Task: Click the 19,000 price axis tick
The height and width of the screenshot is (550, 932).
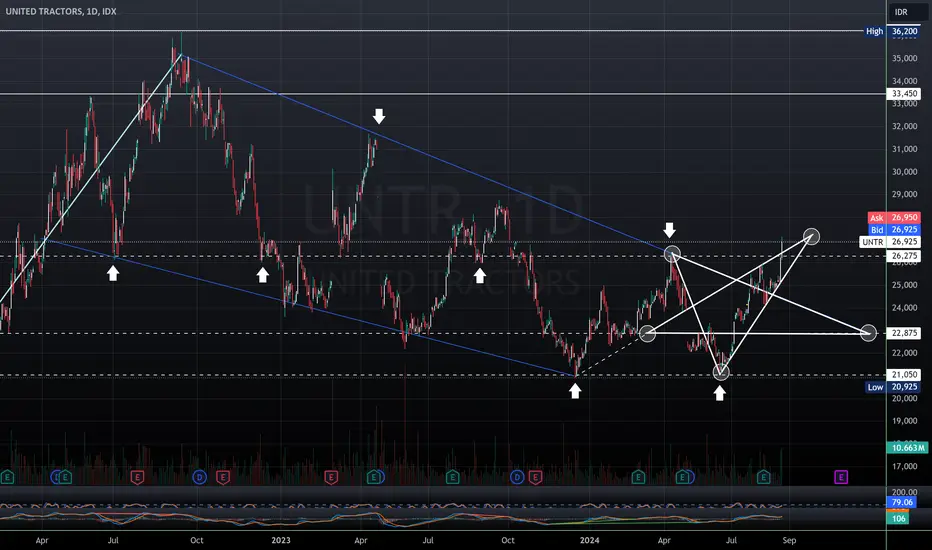Action: 904,421
